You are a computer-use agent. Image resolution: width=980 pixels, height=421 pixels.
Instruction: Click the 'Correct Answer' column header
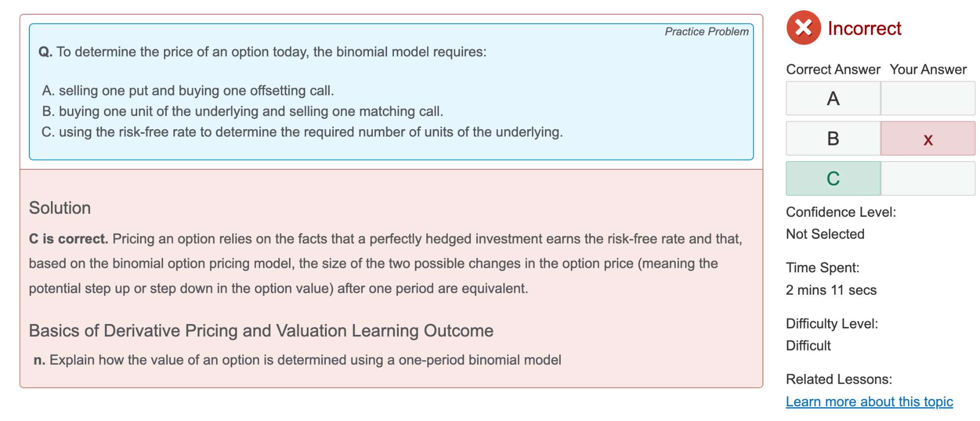833,70
